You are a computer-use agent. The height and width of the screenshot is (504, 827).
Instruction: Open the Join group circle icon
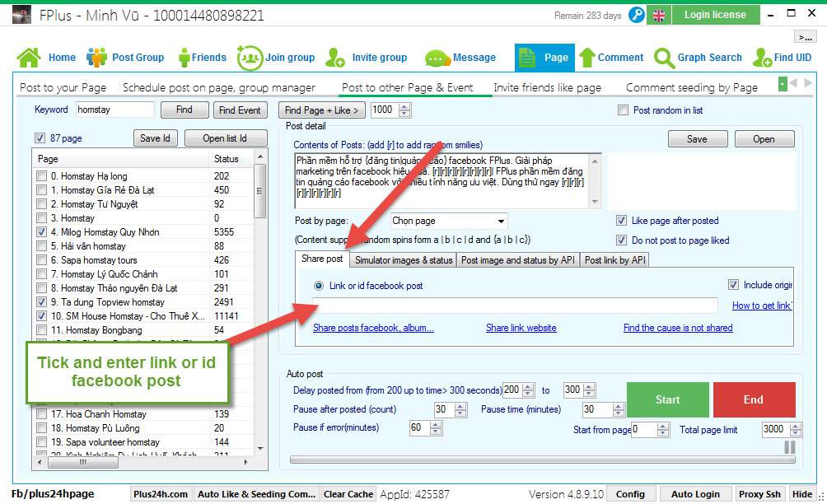click(250, 58)
